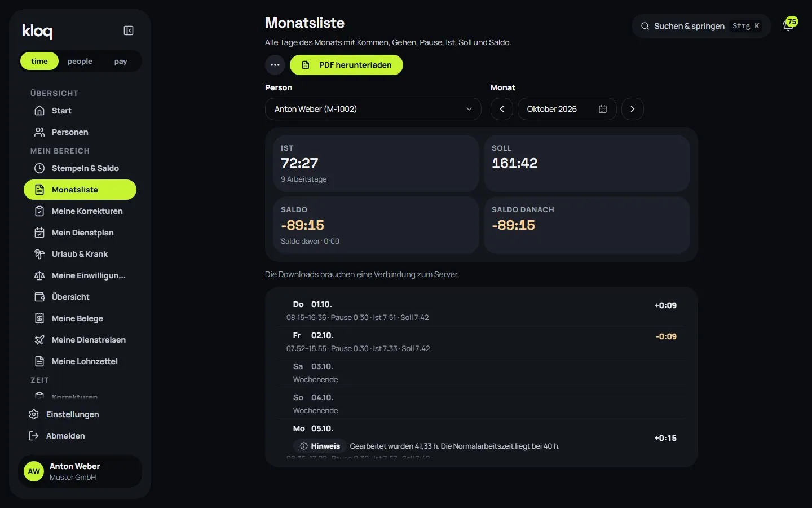The height and width of the screenshot is (508, 812).
Task: Click the Abmelden logout icon
Action: [x=34, y=436]
